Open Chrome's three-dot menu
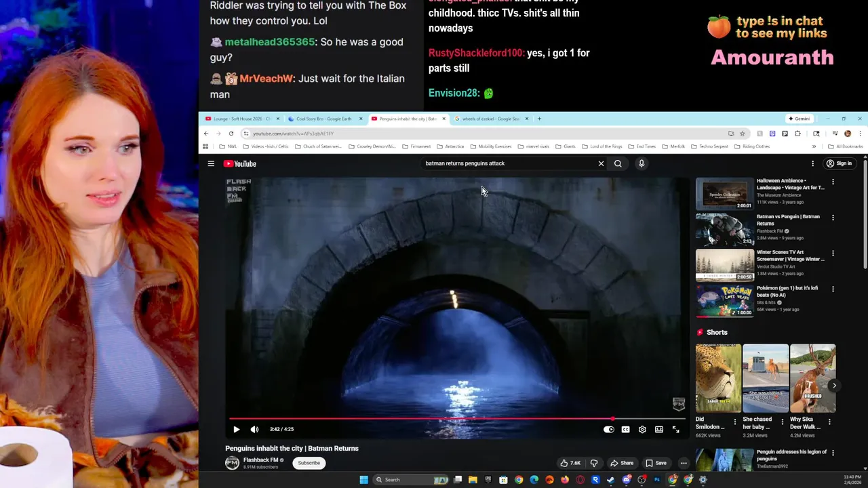 coord(860,134)
